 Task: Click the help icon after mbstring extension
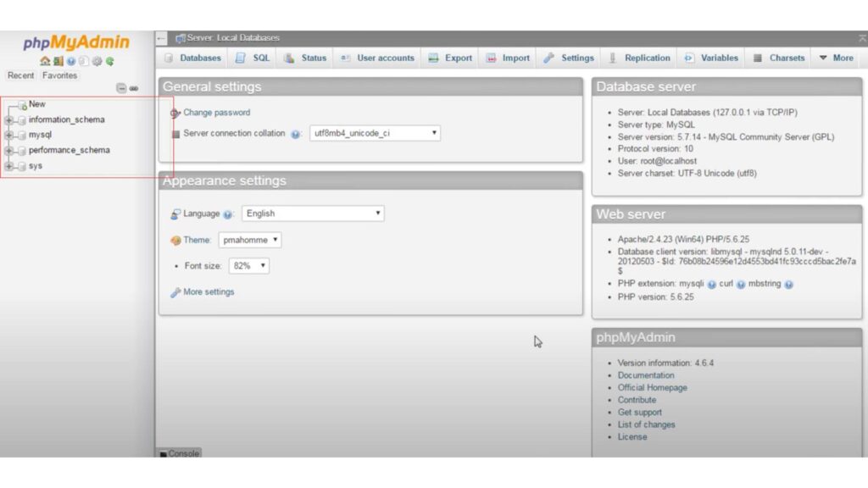(788, 285)
